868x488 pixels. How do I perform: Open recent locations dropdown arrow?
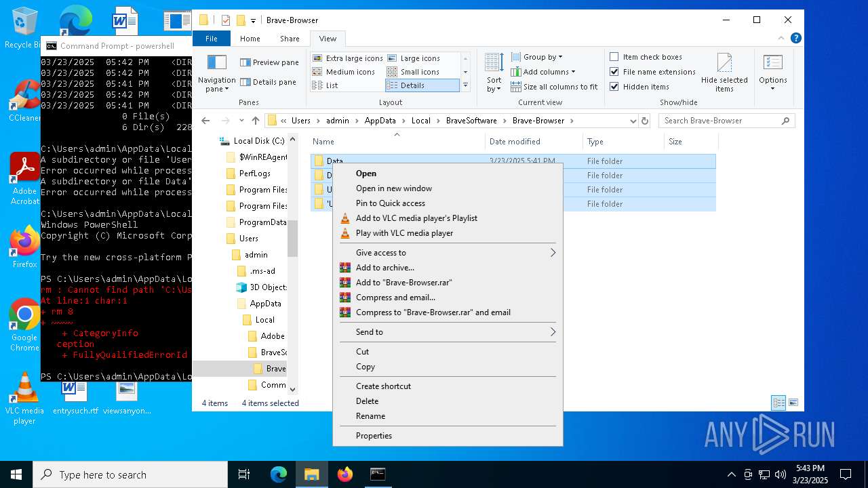pos(241,121)
